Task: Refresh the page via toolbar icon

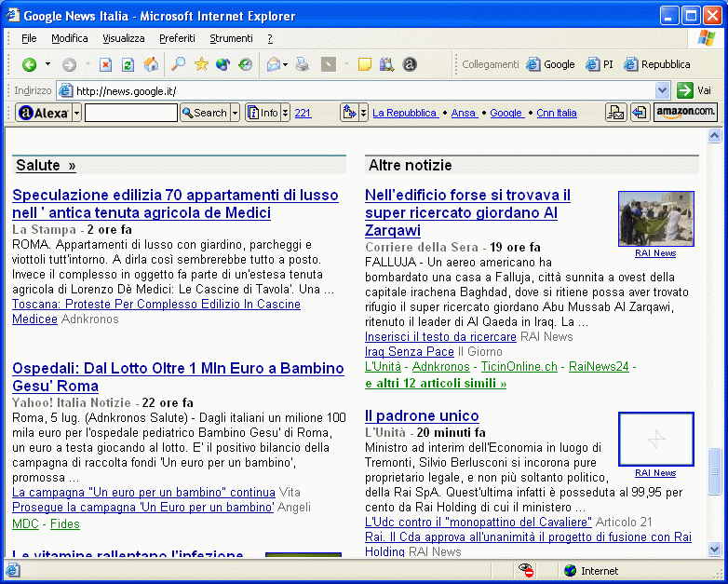Action: [x=128, y=64]
